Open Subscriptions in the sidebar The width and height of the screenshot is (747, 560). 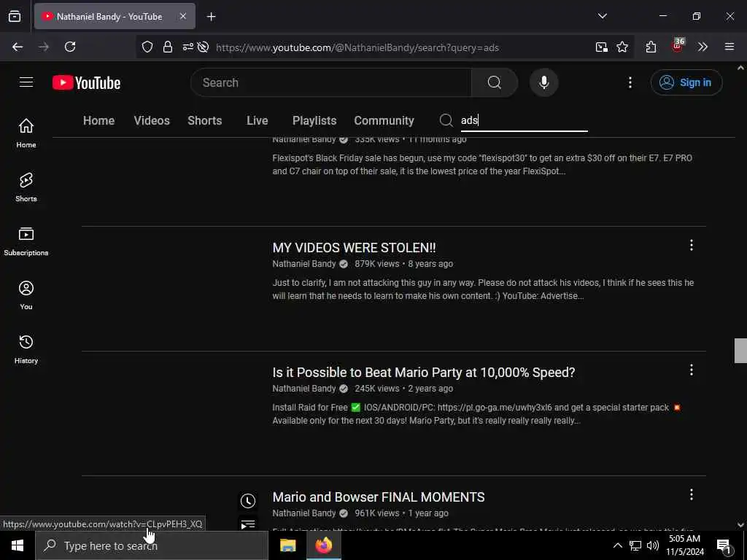26,241
